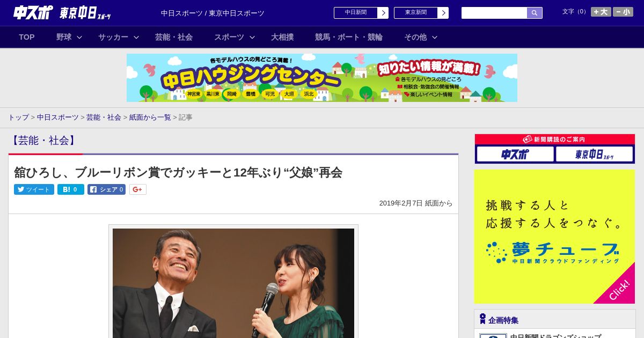Decrease font size with −小 button
Image resolution: width=644 pixels, height=338 pixels.
pos(623,12)
